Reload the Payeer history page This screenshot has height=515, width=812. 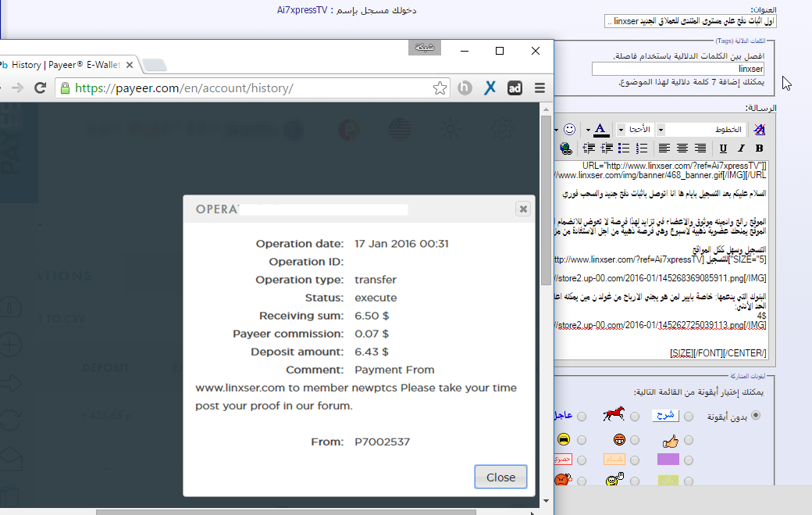coord(41,88)
